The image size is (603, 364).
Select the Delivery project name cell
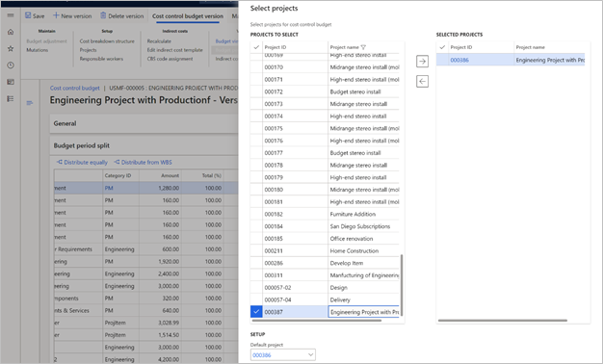pyautogui.click(x=364, y=299)
